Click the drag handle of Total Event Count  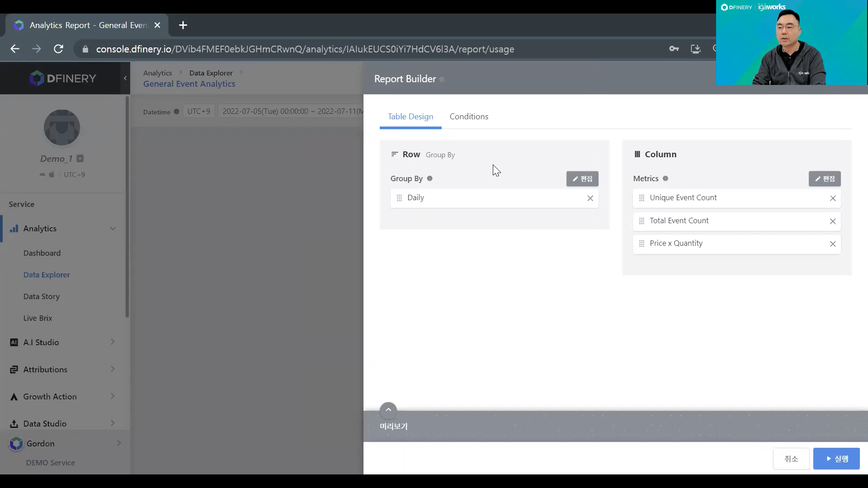coord(642,221)
